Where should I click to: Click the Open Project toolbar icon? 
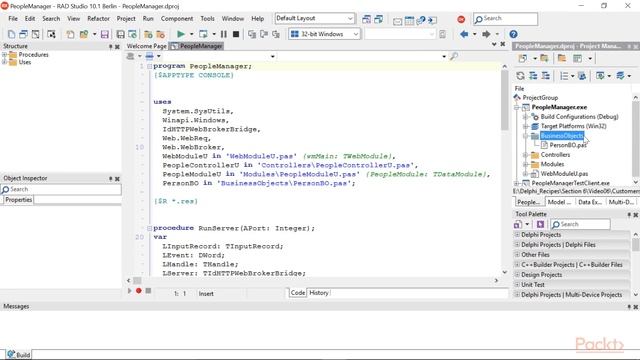point(84,34)
